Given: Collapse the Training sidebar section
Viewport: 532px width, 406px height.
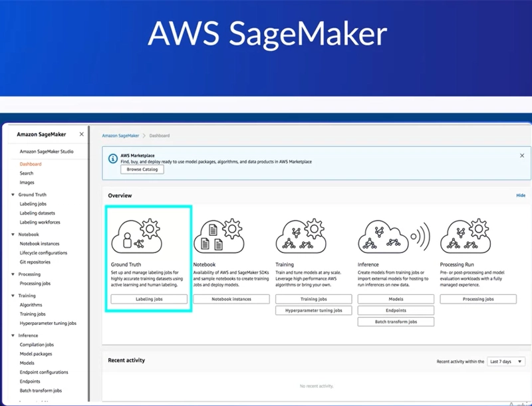Looking at the screenshot, I should pyautogui.click(x=13, y=296).
